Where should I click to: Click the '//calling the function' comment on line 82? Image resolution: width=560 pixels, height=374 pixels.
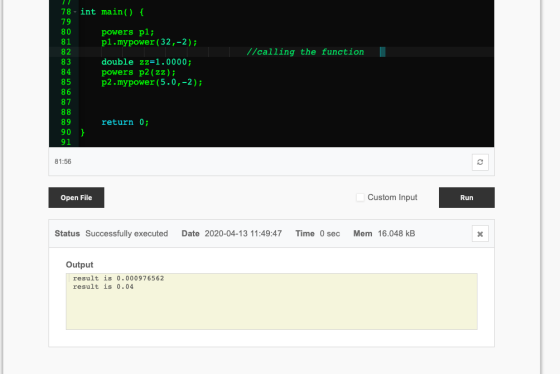point(305,52)
